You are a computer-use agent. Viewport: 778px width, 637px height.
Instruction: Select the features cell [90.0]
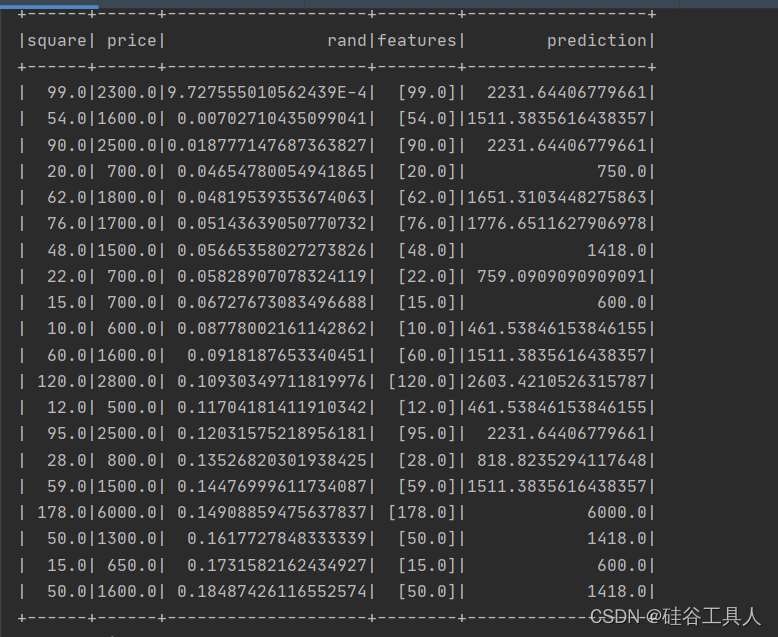click(427, 145)
